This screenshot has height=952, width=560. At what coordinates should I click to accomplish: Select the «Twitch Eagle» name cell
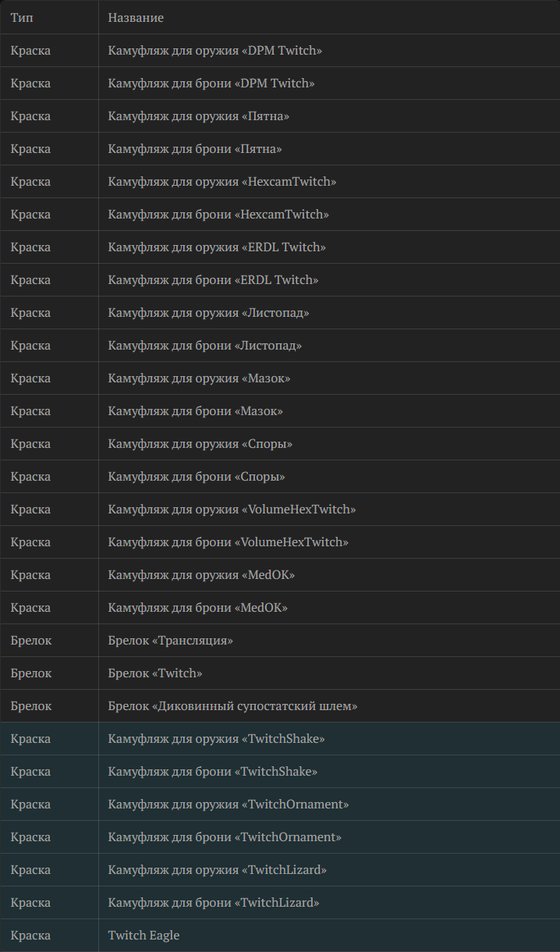(329, 936)
